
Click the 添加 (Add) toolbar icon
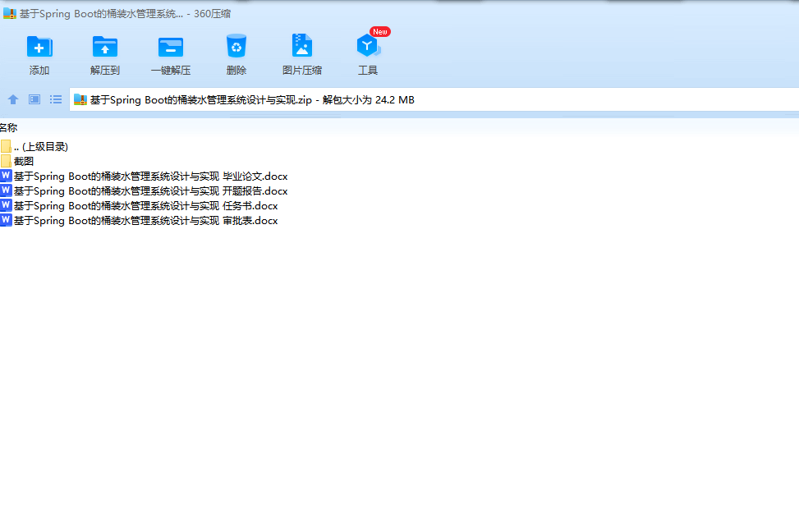click(x=39, y=47)
